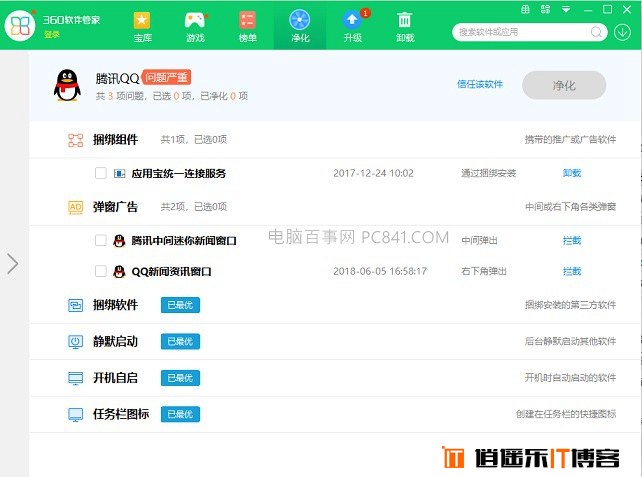The width and height of the screenshot is (642, 477).
Task: Click the 任务栏图标 monitor icon
Action: (75, 414)
